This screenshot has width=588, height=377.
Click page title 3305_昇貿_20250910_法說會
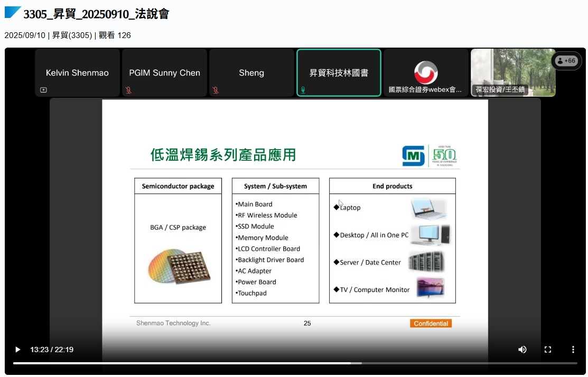click(96, 14)
